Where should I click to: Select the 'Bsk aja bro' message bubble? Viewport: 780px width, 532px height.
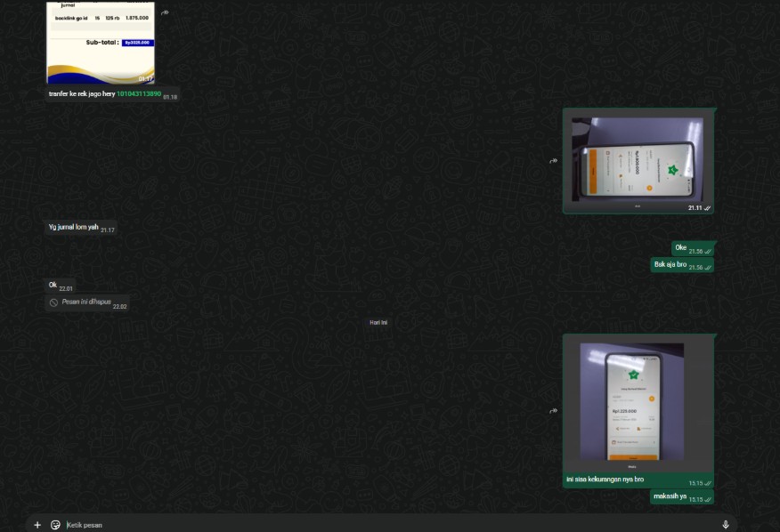670,264
